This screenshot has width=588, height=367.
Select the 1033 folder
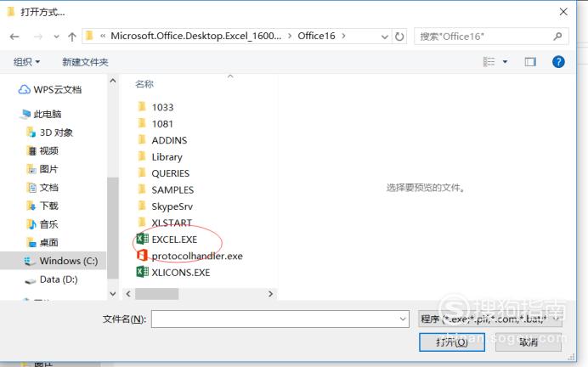point(155,107)
